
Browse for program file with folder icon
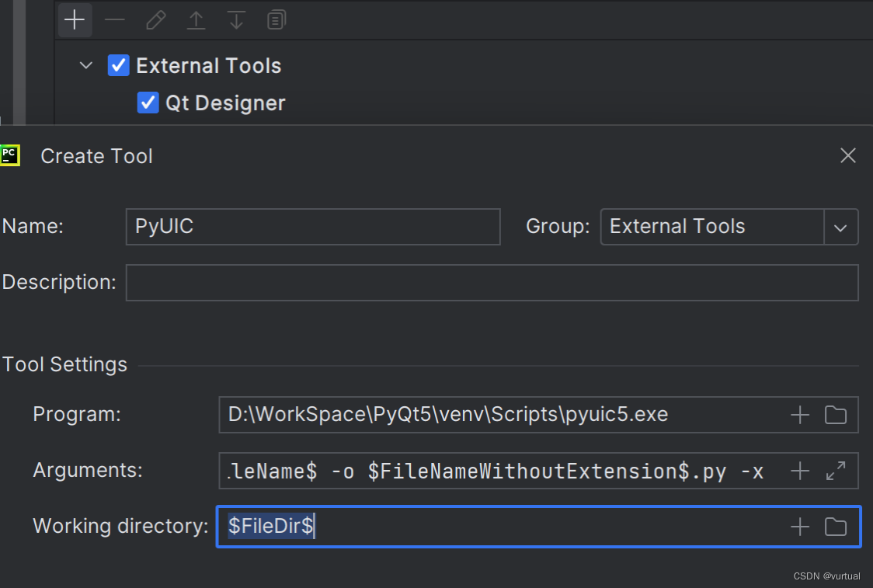pyautogui.click(x=836, y=415)
